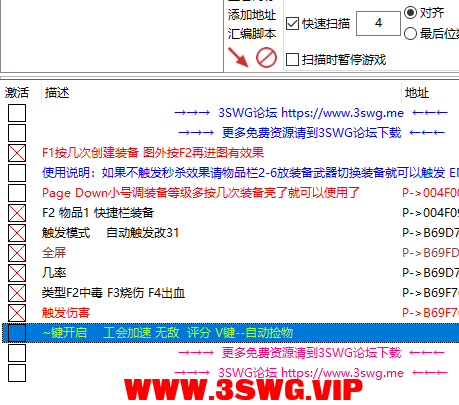Deactivate F2 物品1 快捷栏装备 checkbox

pyautogui.click(x=17, y=213)
